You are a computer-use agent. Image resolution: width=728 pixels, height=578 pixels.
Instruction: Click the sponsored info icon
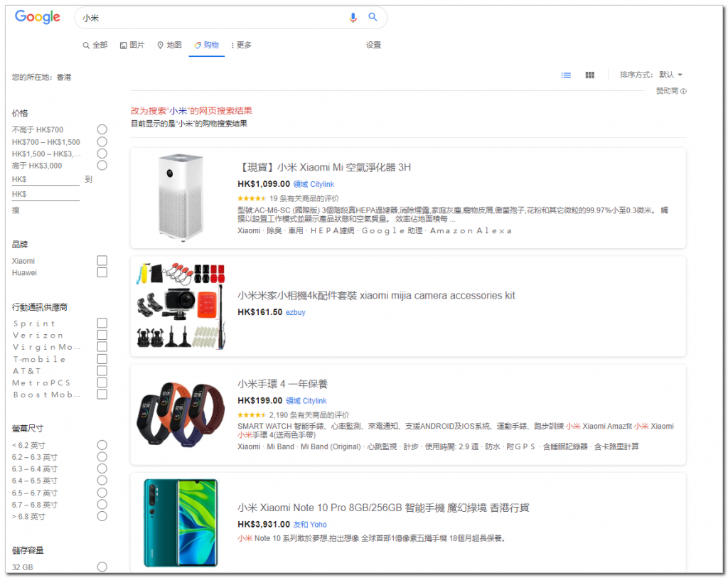coord(683,91)
